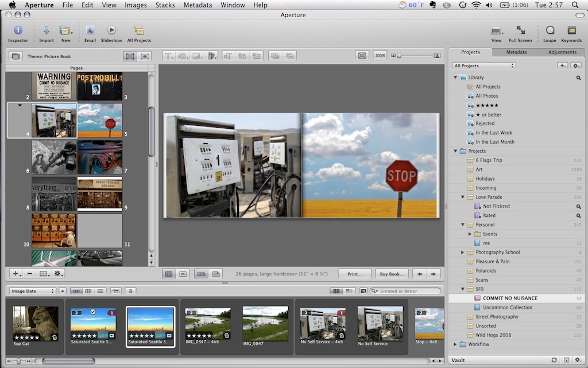Click the Email toolbar icon
This screenshot has height=368, width=588.
click(x=90, y=30)
